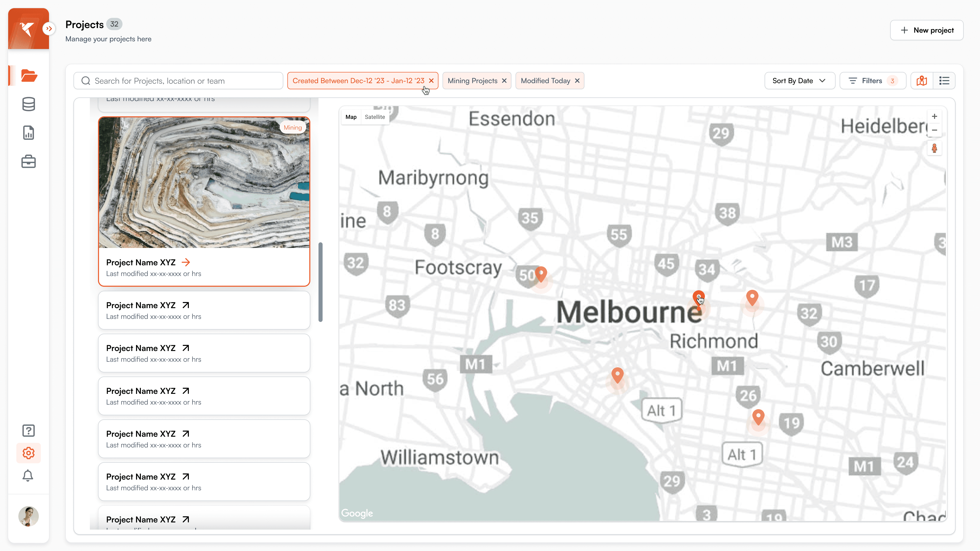Viewport: 980px width, 551px height.
Task: Open the database stack icon in sidebar
Action: (29, 104)
